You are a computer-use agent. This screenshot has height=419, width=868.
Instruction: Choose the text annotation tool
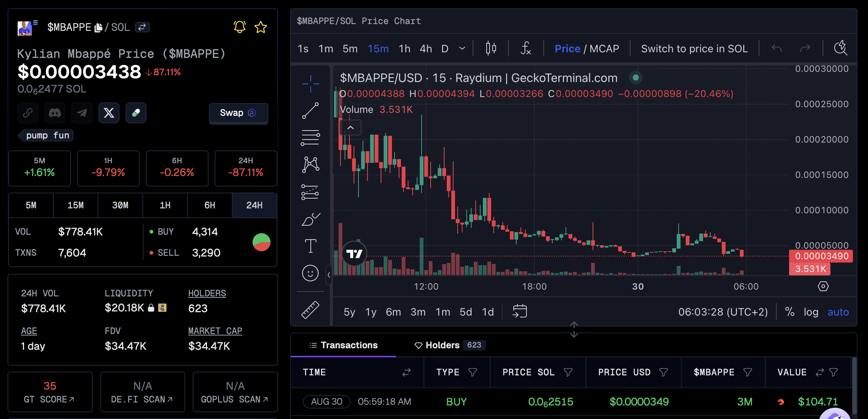[310, 246]
